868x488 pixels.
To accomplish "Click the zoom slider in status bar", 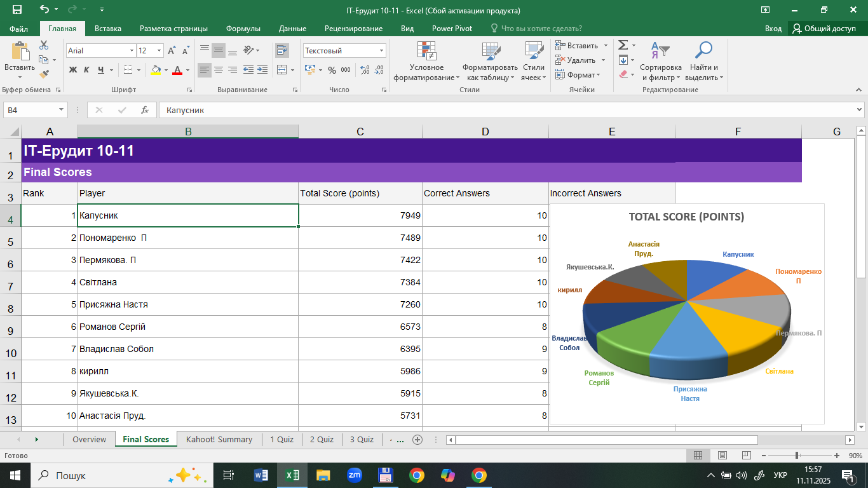I will [x=797, y=456].
